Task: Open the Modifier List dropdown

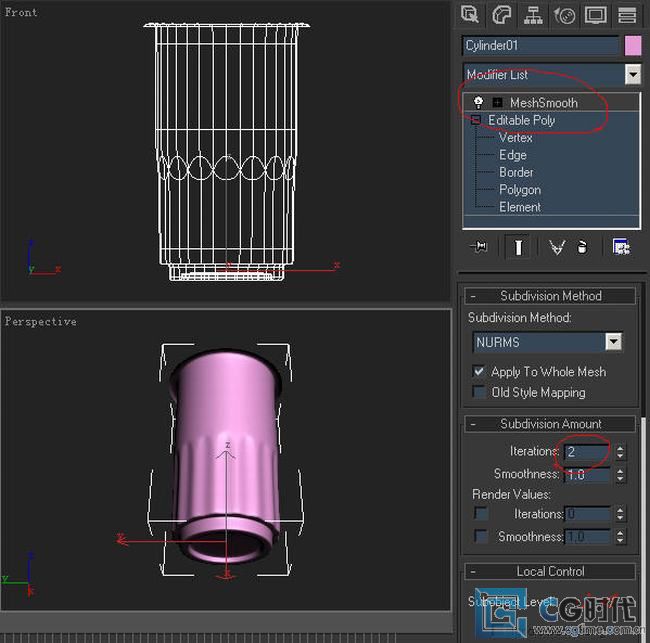Action: tap(633, 75)
